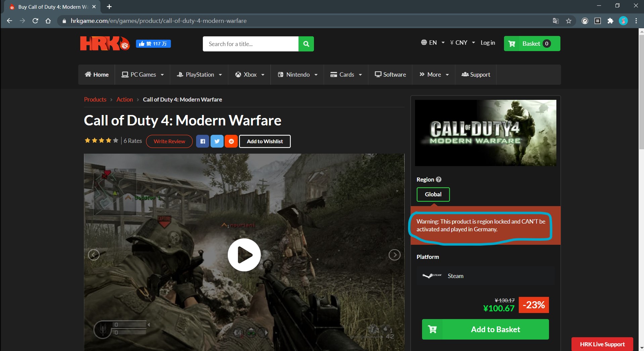Click the five-star rating display
This screenshot has width=644, height=351.
101,141
